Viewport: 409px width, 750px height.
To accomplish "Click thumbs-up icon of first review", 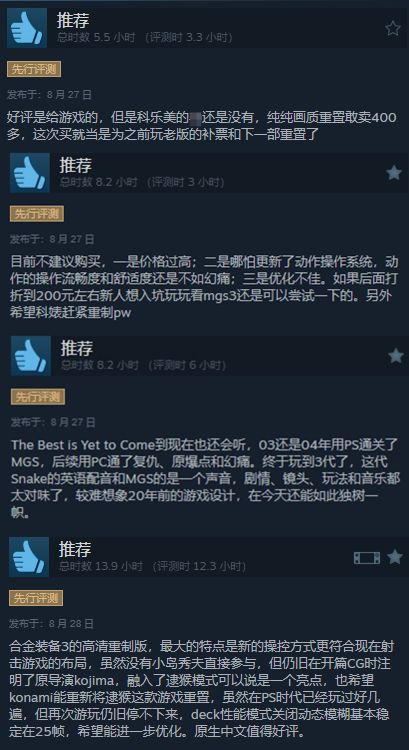I will pyautogui.click(x=27, y=28).
